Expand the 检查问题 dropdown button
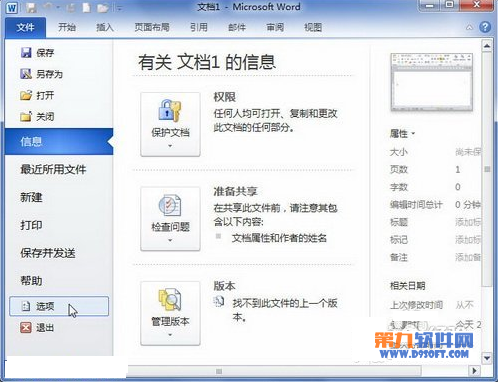Screen dimensions: 498x382 tap(170, 219)
